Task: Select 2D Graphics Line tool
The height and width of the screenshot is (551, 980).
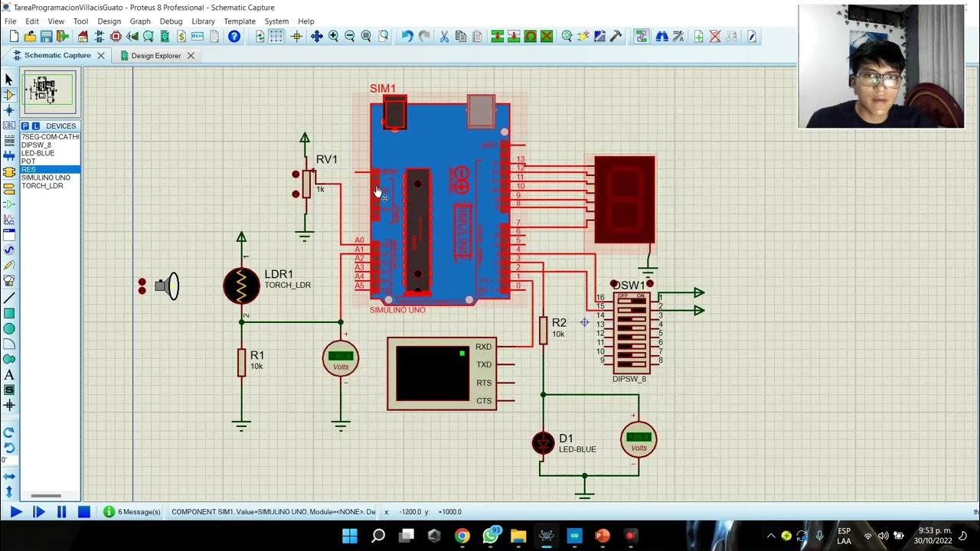Action: [9, 298]
